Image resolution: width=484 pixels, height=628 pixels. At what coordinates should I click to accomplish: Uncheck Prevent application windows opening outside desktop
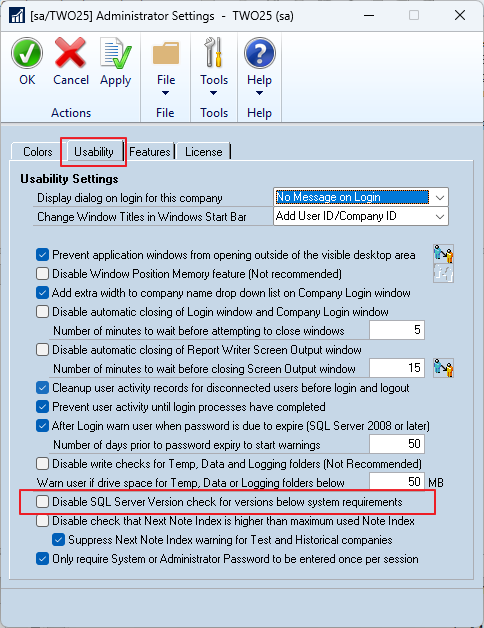pyautogui.click(x=42, y=255)
